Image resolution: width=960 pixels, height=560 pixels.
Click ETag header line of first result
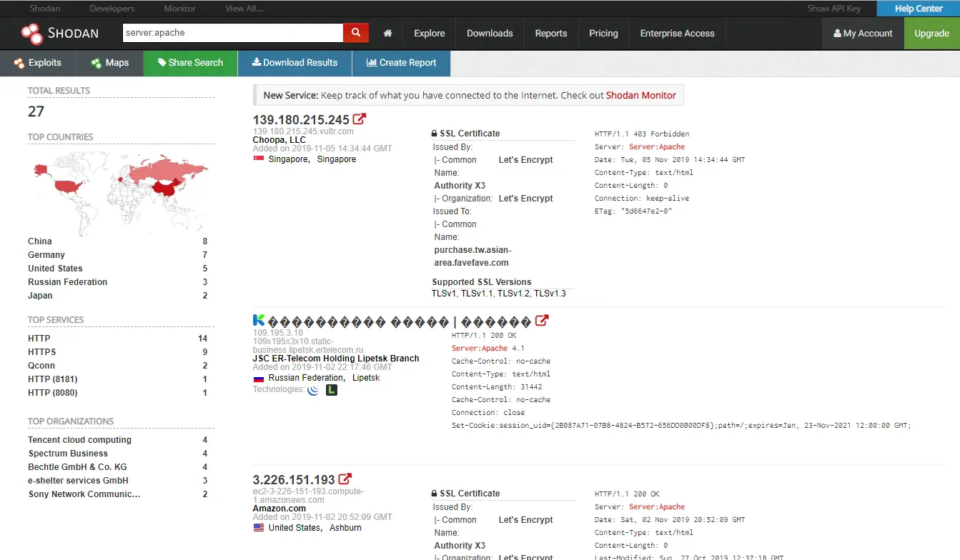(x=633, y=211)
